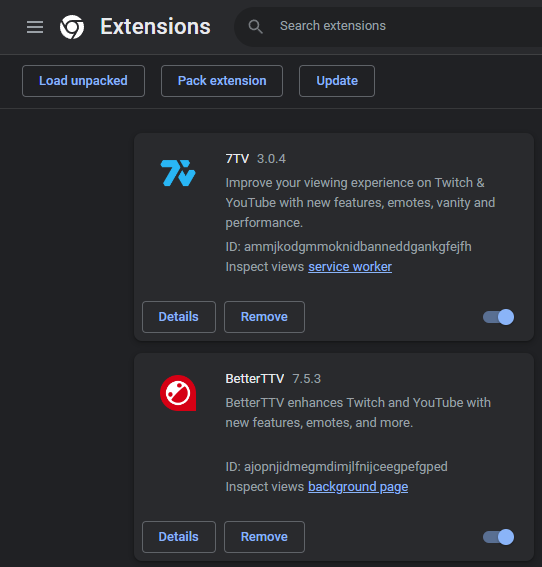Open Details for the 7TV extension
This screenshot has width=542, height=567.
[179, 317]
